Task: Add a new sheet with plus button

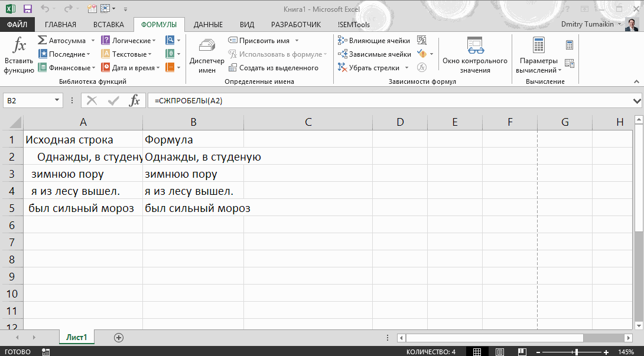Action: tap(119, 338)
